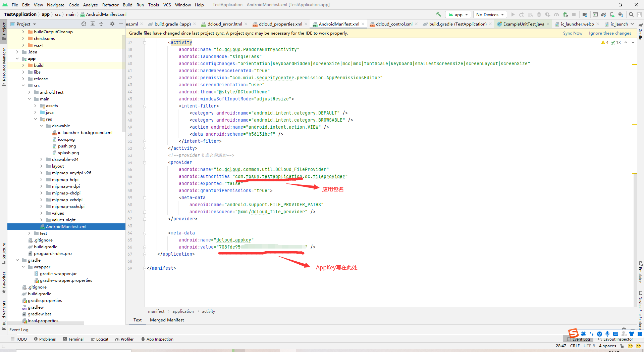
Task: Jump to next highlighted error arrow
Action: click(633, 43)
